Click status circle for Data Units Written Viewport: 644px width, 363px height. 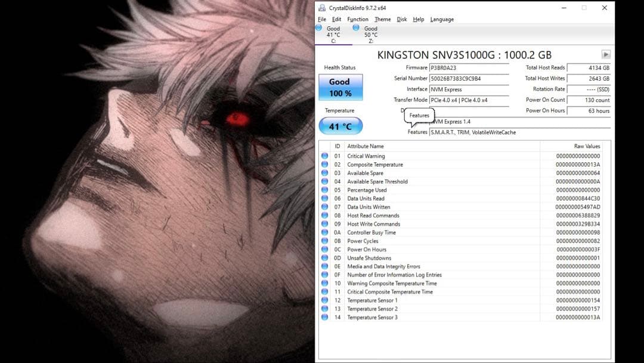click(x=324, y=207)
